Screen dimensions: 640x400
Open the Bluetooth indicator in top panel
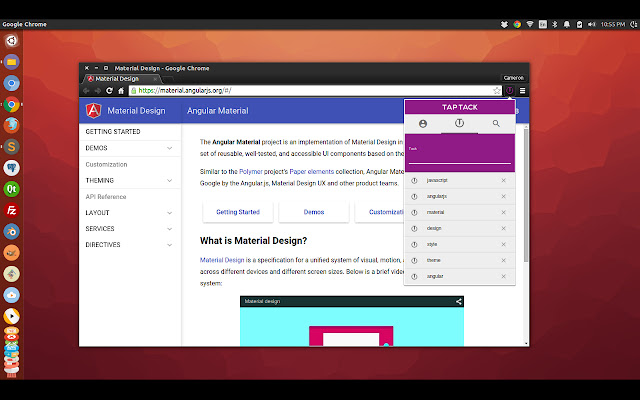[x=555, y=24]
